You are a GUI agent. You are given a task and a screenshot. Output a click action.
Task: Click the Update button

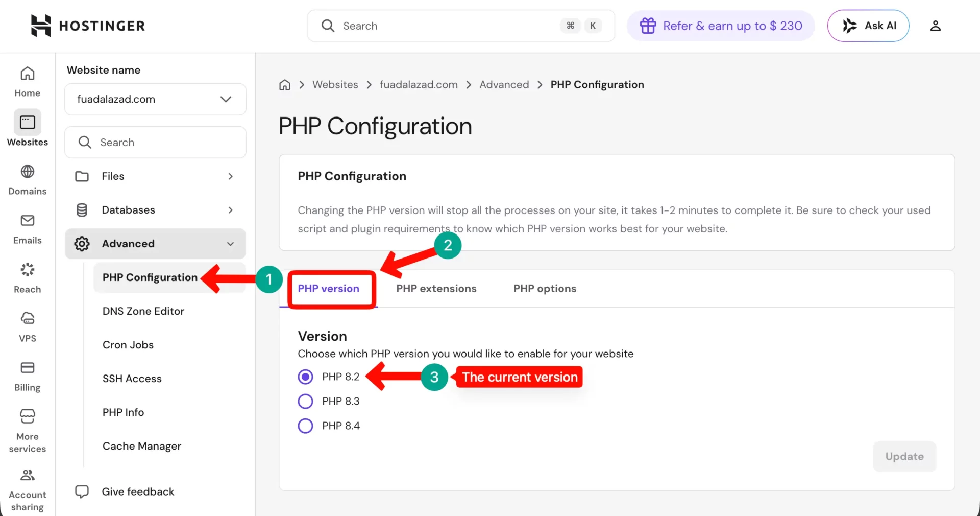(904, 456)
